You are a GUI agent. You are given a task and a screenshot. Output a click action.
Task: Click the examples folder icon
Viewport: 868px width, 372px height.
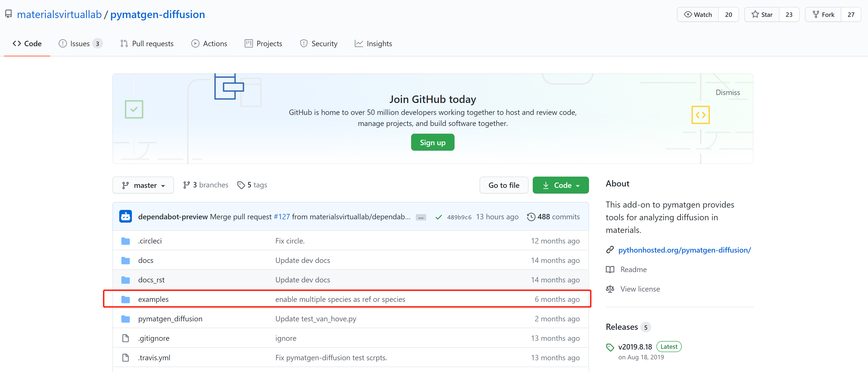125,299
